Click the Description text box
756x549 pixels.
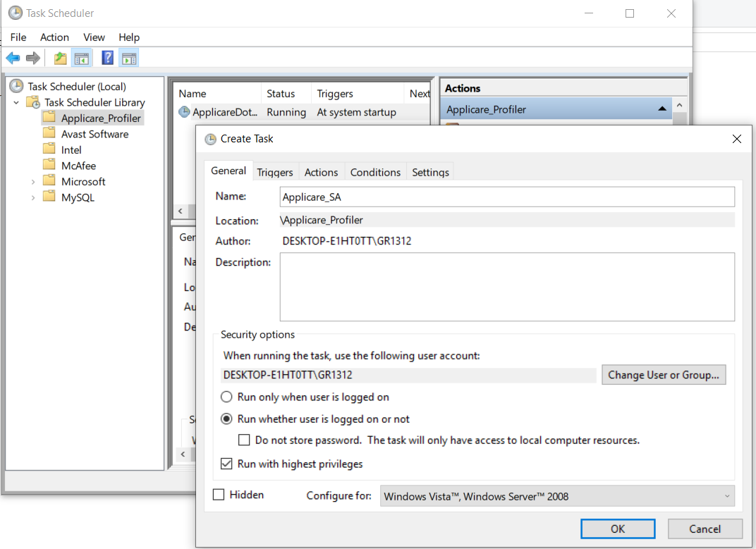[507, 287]
